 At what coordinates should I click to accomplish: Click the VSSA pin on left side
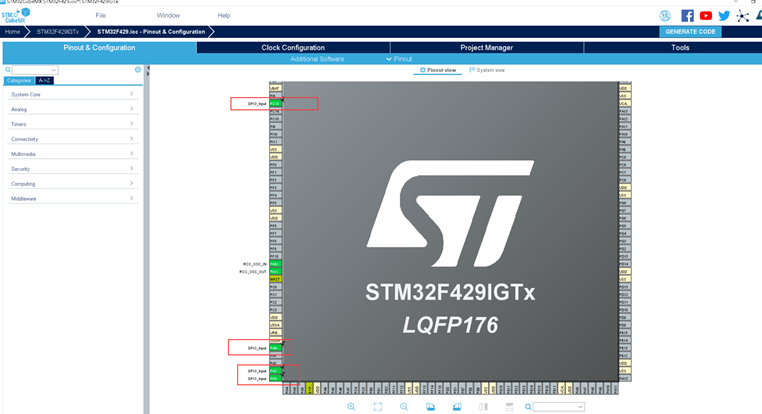click(x=275, y=325)
